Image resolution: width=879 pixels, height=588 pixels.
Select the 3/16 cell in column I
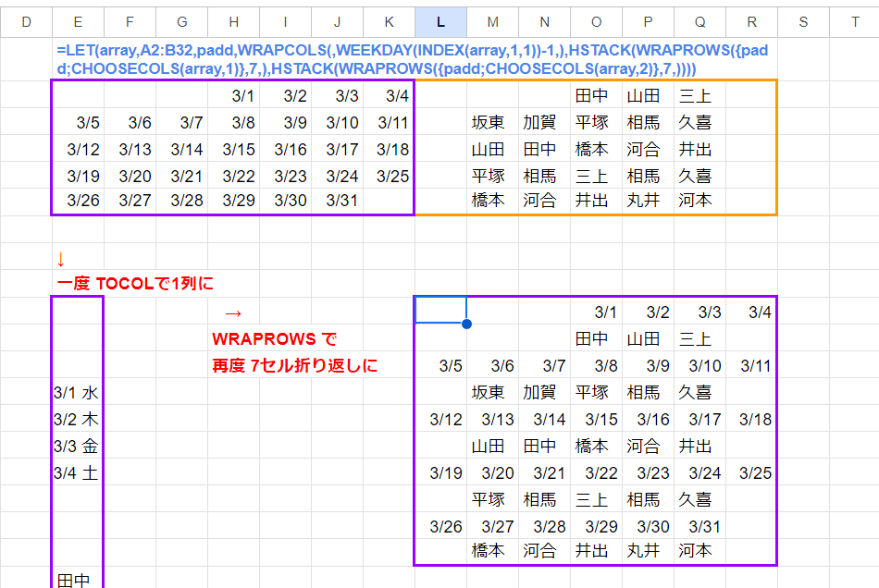tap(285, 150)
